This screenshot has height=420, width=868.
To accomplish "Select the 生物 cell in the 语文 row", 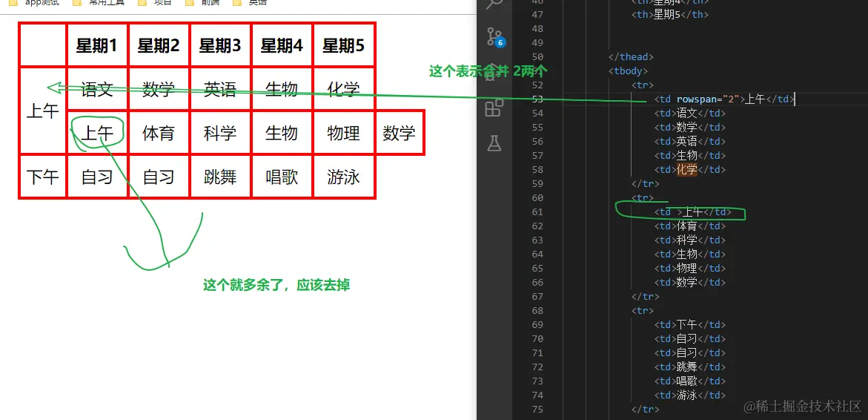I will coord(282,88).
